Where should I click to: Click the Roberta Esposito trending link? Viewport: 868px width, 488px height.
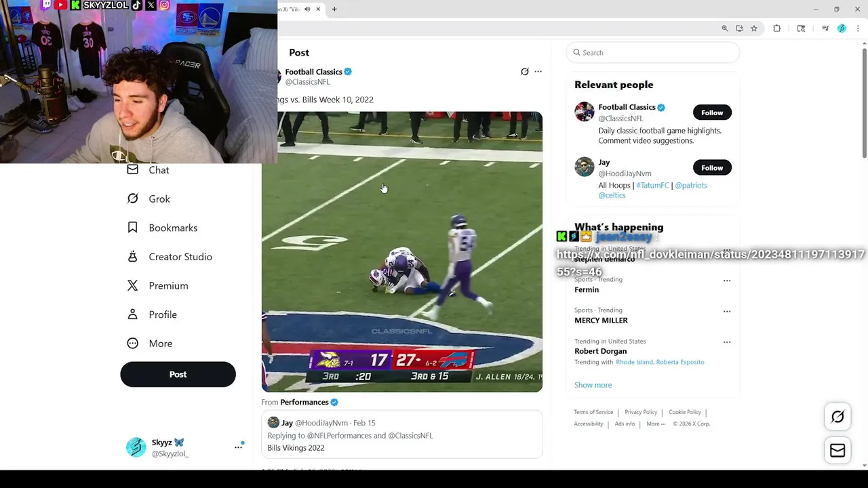pos(680,362)
